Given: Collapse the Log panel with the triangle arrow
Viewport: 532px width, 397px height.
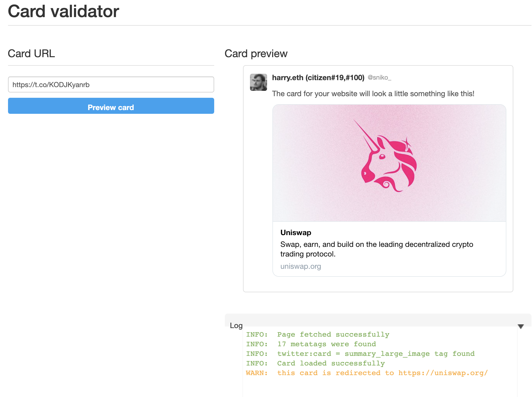Looking at the screenshot, I should tap(521, 326).
